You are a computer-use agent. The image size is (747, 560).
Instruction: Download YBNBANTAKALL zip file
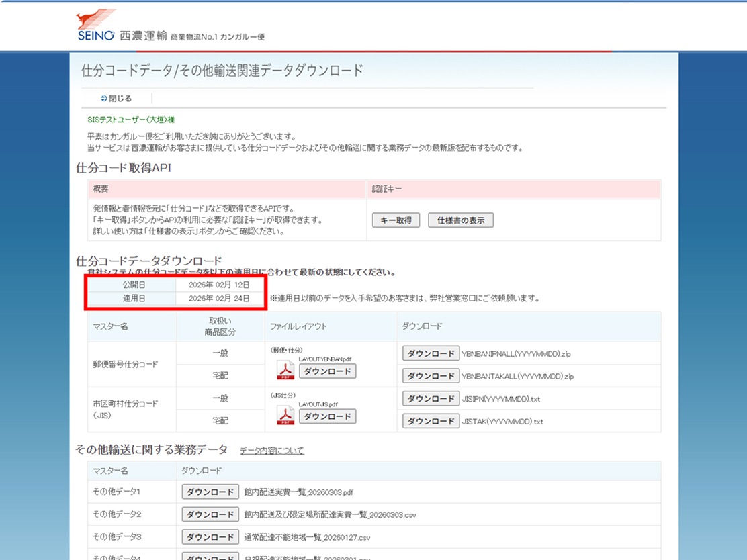point(431,376)
